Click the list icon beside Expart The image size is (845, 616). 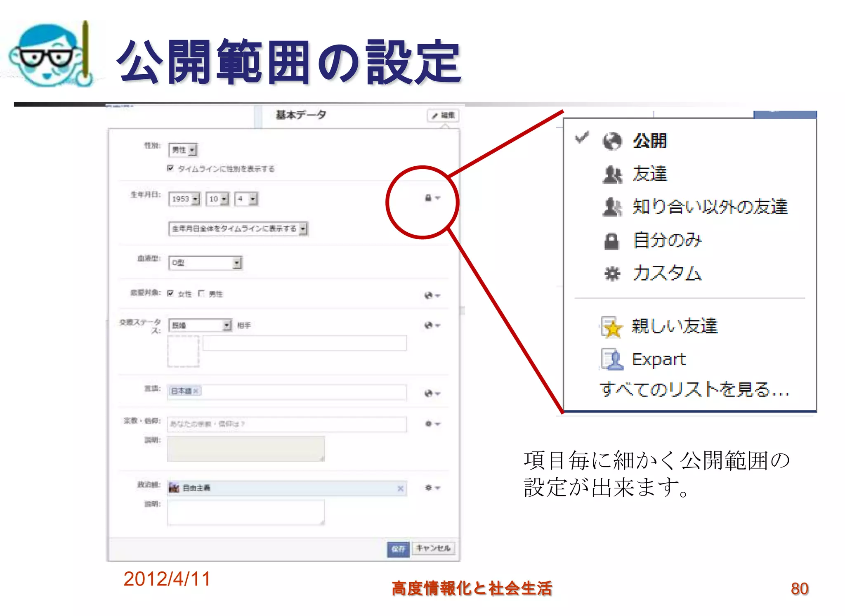(x=612, y=359)
